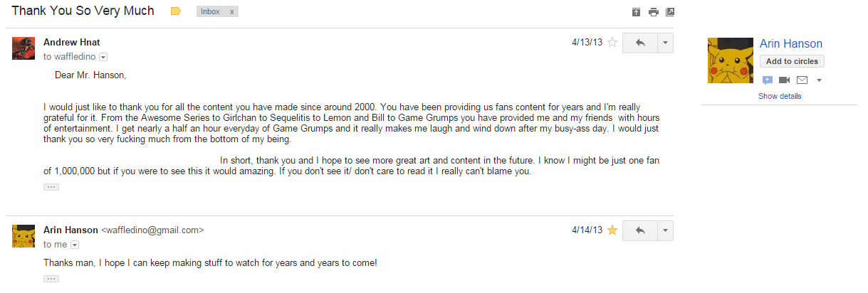The image size is (868, 293).
Task: Open conversation in a new window icon
Action: (x=670, y=12)
